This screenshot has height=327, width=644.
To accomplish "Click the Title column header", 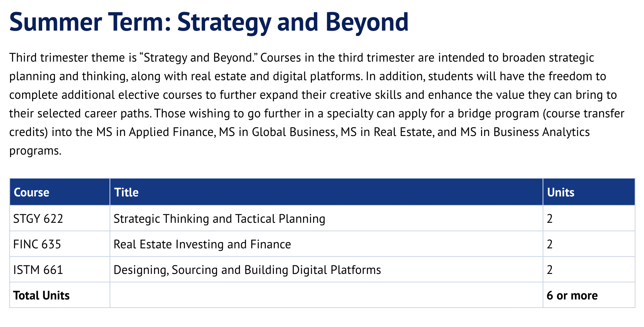I will [127, 192].
